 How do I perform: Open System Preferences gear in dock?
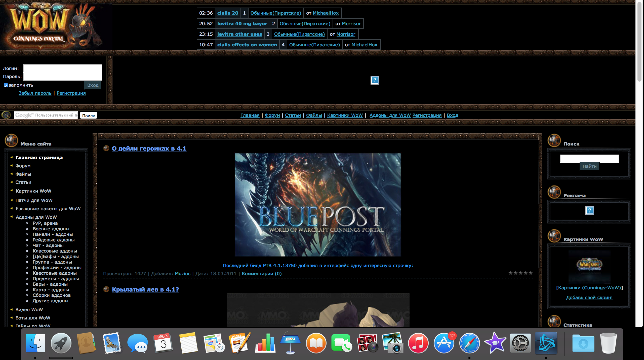[x=520, y=343]
